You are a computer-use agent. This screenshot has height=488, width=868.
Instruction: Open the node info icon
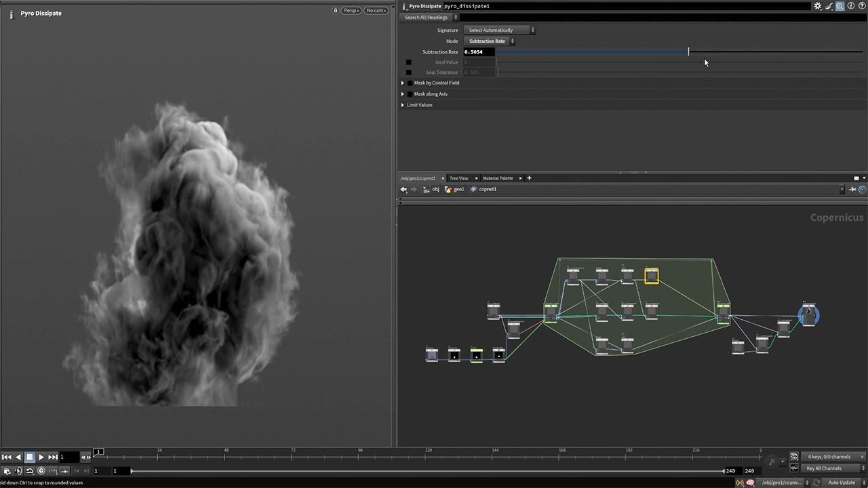(851, 6)
